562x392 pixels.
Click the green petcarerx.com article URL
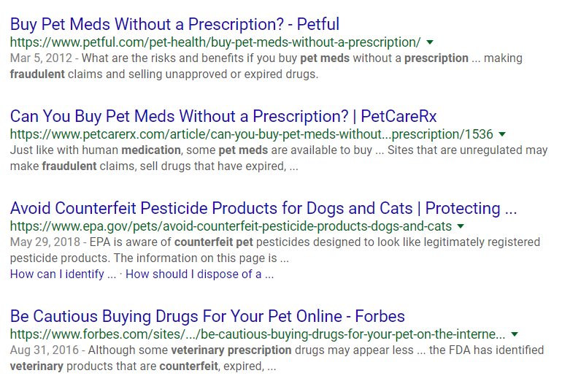pos(252,134)
